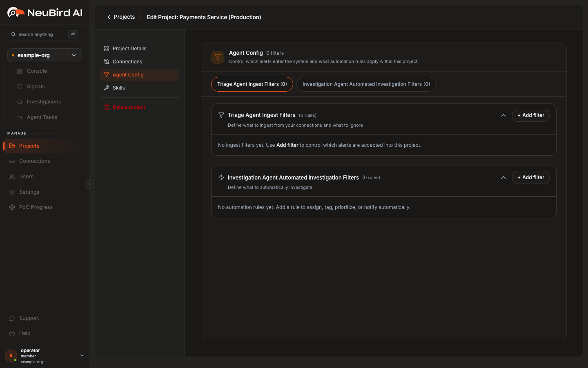Click the Help question mark icon
This screenshot has height=368, width=588.
[x=12, y=333]
